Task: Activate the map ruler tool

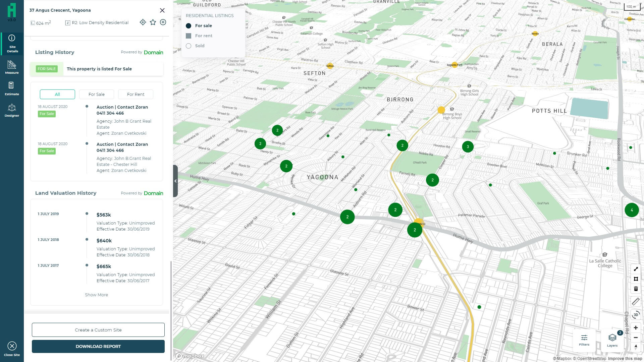Action: pyautogui.click(x=636, y=302)
